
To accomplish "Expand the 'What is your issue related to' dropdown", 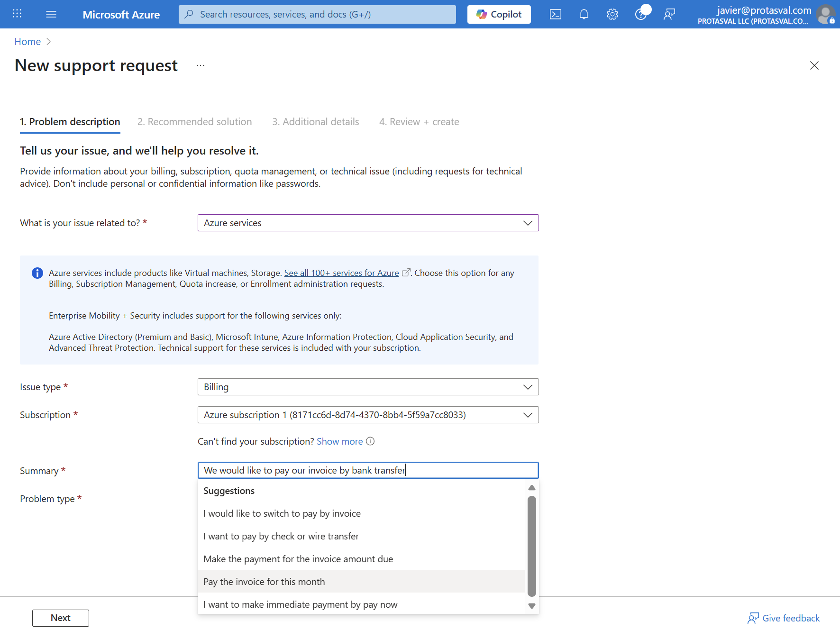I will [368, 223].
